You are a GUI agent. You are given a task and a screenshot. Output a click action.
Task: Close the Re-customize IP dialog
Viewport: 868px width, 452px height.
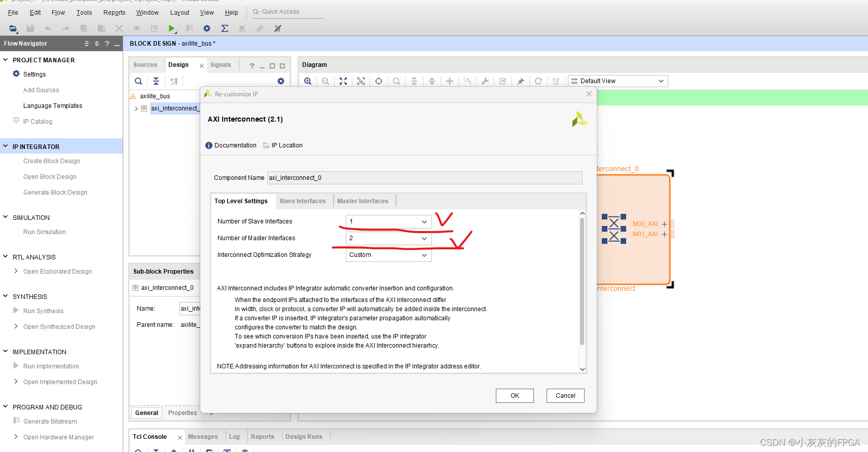pyautogui.click(x=589, y=94)
